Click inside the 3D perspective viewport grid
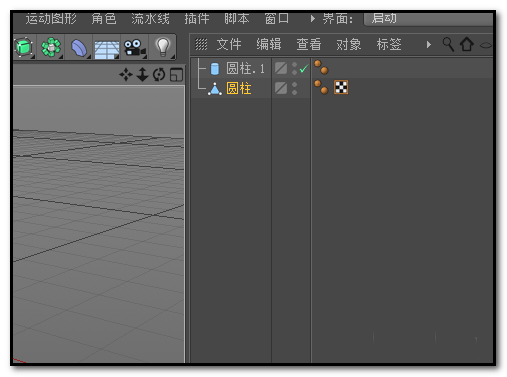The image size is (507, 377). coord(98,223)
